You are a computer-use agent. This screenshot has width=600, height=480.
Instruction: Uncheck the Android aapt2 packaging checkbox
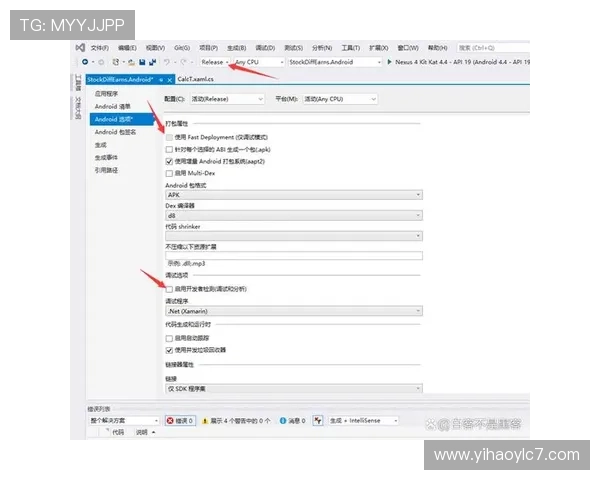click(168, 160)
